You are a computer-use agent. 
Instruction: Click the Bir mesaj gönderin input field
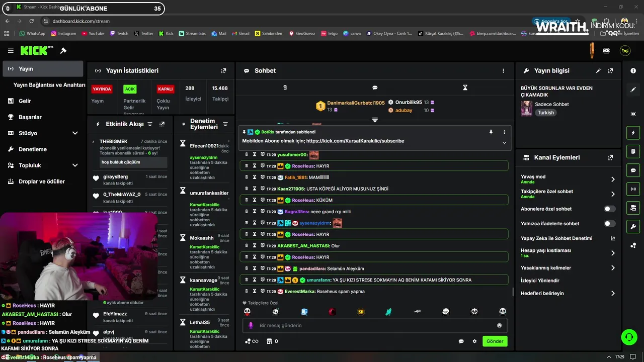click(x=375, y=325)
